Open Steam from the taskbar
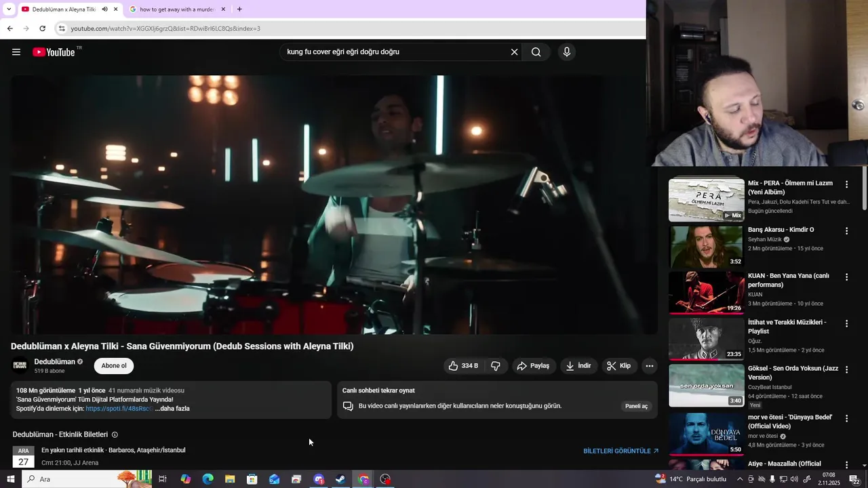 pyautogui.click(x=340, y=479)
